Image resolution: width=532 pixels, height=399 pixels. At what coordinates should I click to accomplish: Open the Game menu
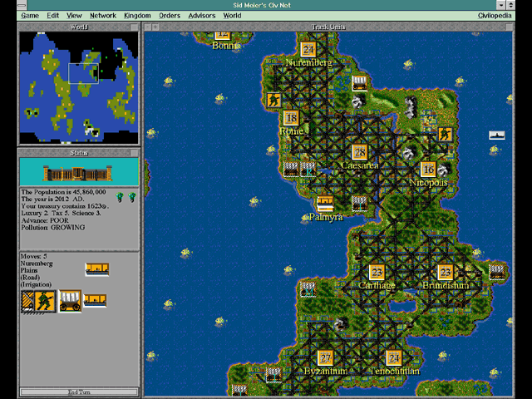(30, 16)
